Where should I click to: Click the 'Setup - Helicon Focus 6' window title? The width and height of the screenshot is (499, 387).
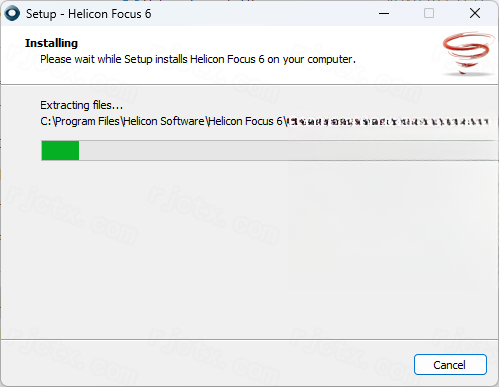(89, 14)
